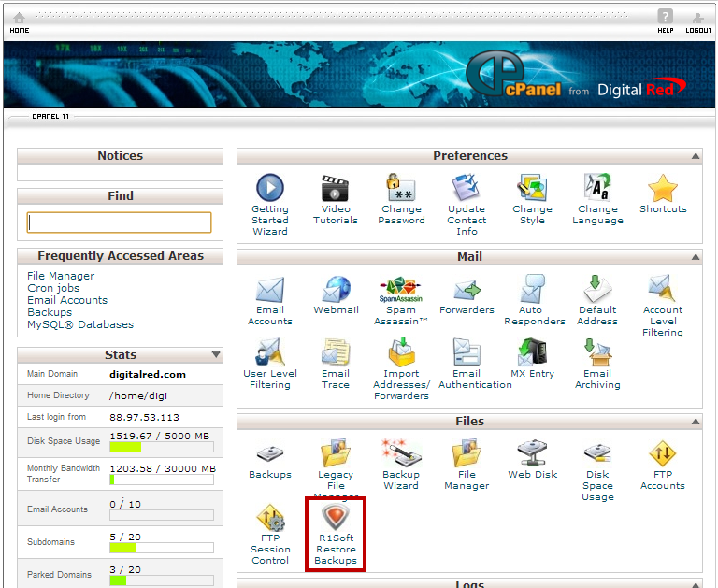
Task: Open Import Addresses/Forwarders icon
Action: pos(401,352)
